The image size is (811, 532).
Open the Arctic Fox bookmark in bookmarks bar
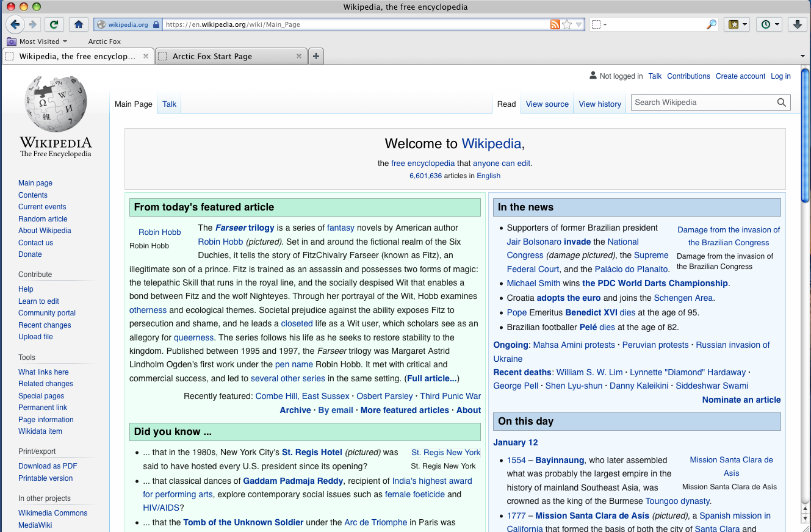[104, 41]
